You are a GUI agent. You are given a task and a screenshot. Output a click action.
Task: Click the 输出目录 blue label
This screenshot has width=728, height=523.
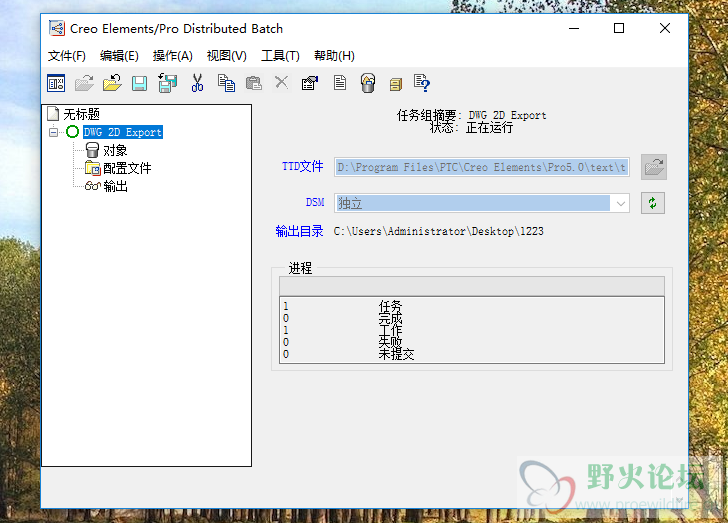299,231
